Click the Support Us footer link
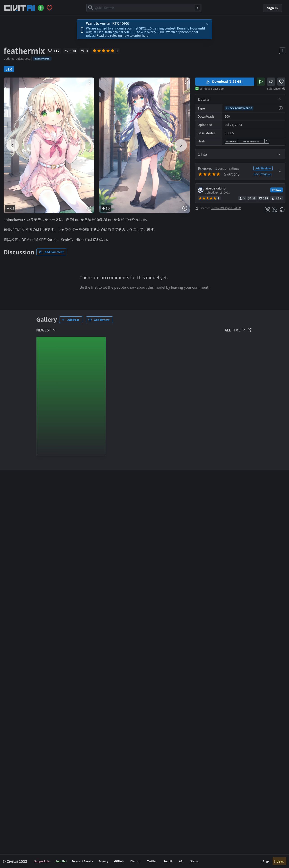The height and width of the screenshot is (868, 289). coord(42,861)
